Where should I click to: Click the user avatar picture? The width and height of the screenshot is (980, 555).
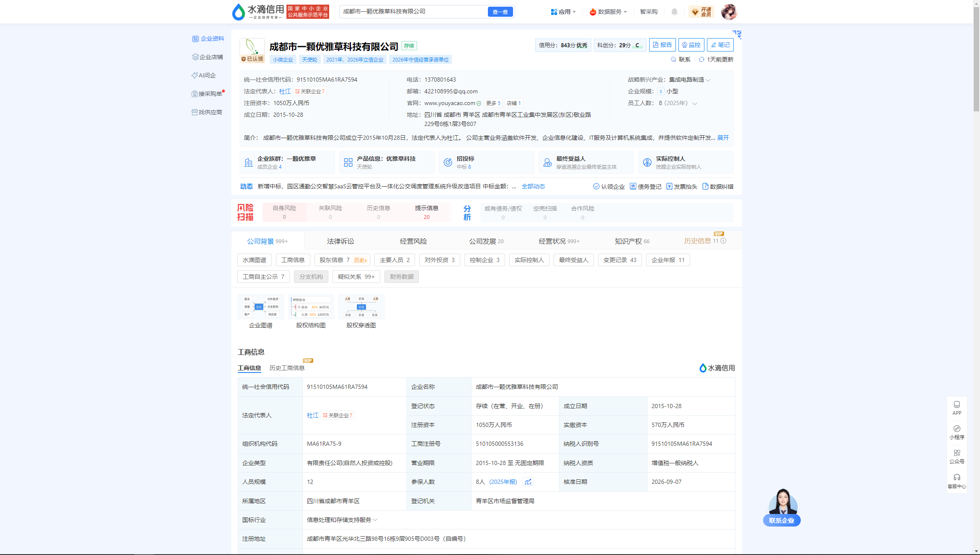(x=729, y=12)
